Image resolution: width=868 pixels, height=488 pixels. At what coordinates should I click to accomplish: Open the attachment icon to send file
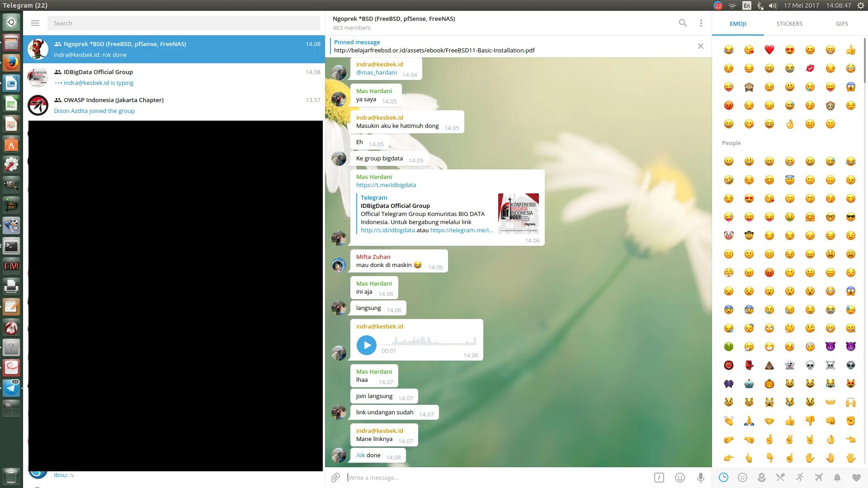(335, 477)
